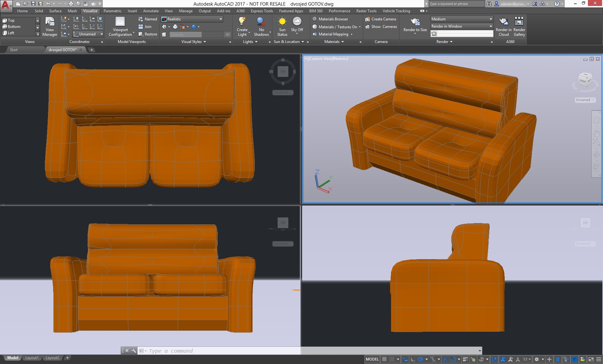Open the Medium render preset dropdown
The image size is (603, 364).
click(x=491, y=19)
